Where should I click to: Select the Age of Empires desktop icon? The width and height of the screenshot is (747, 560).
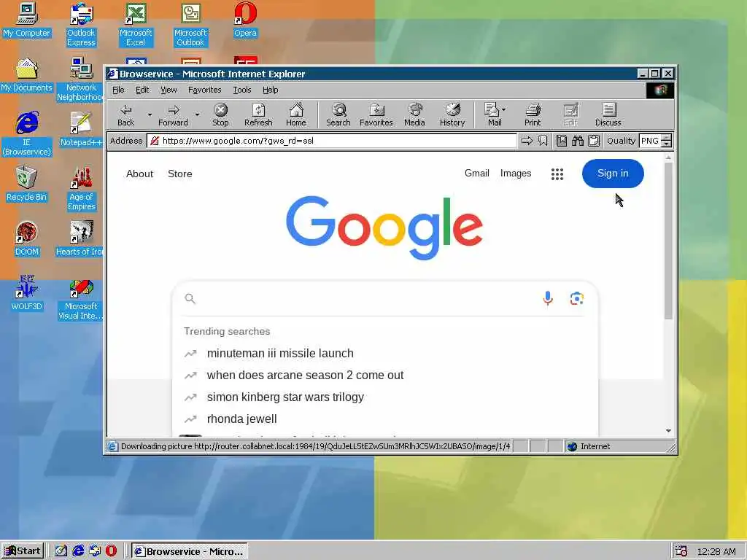[x=82, y=189]
